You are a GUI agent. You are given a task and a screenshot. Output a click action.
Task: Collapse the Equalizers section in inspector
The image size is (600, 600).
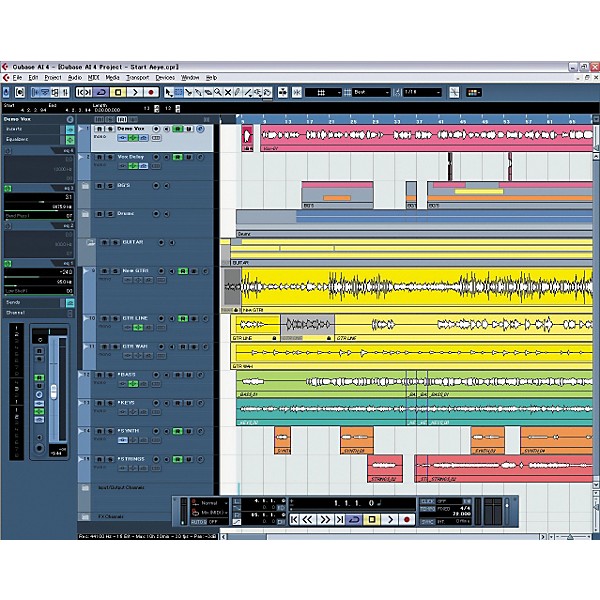[x=31, y=140]
